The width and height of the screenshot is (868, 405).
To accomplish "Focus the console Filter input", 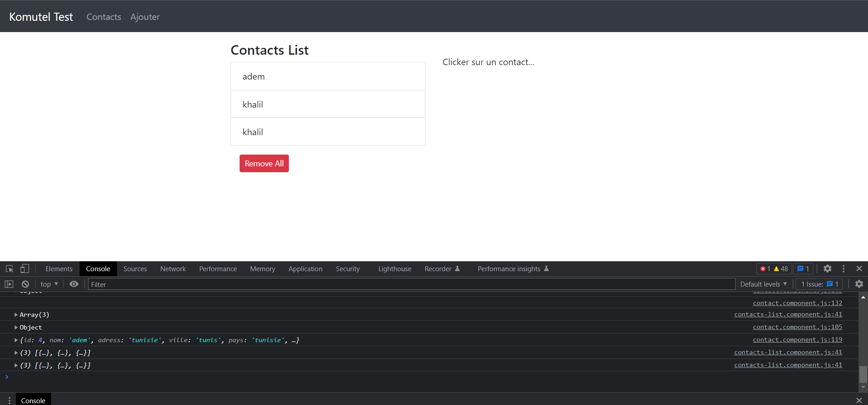I will point(411,284).
